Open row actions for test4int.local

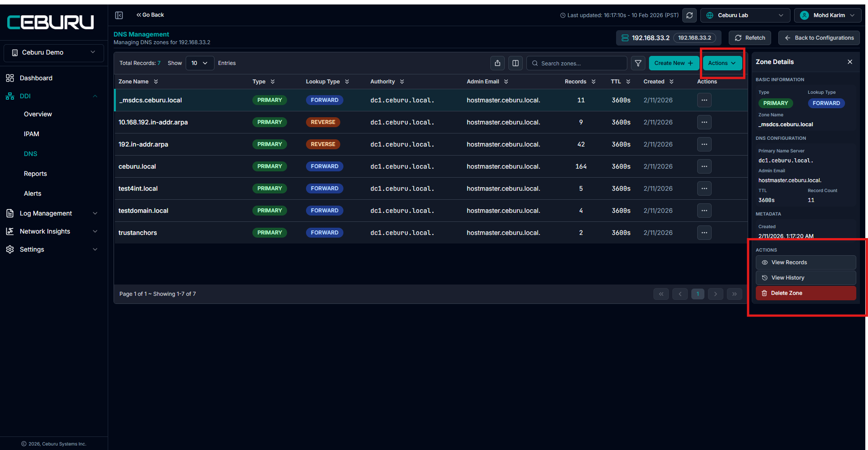tap(704, 188)
